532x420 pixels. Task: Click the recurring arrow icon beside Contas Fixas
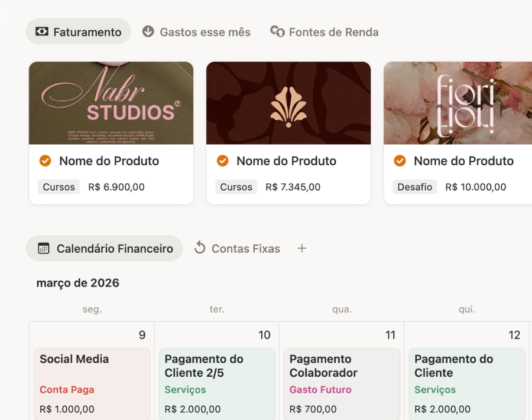200,248
